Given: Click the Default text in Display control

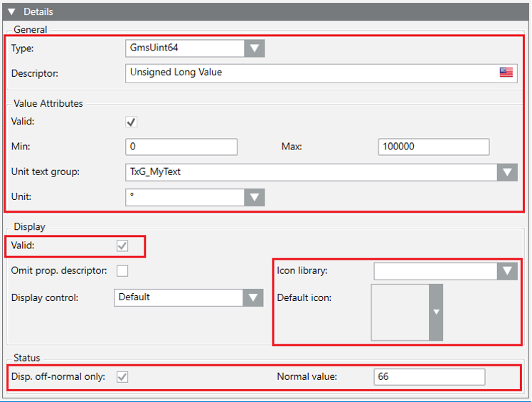Looking at the screenshot, I should point(134,297).
